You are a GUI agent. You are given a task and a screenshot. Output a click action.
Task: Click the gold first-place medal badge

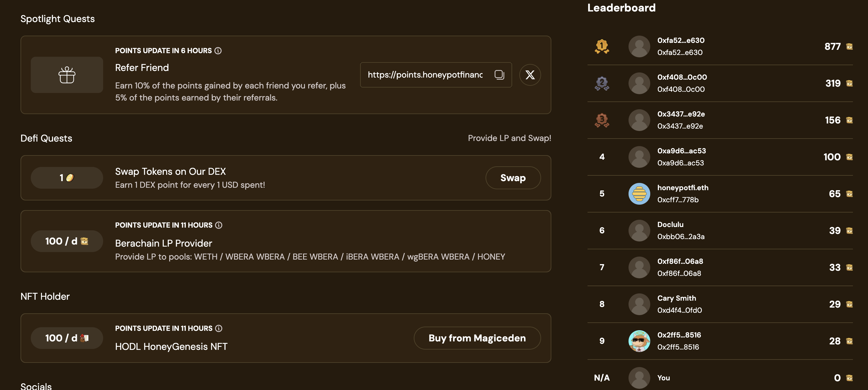[602, 46]
